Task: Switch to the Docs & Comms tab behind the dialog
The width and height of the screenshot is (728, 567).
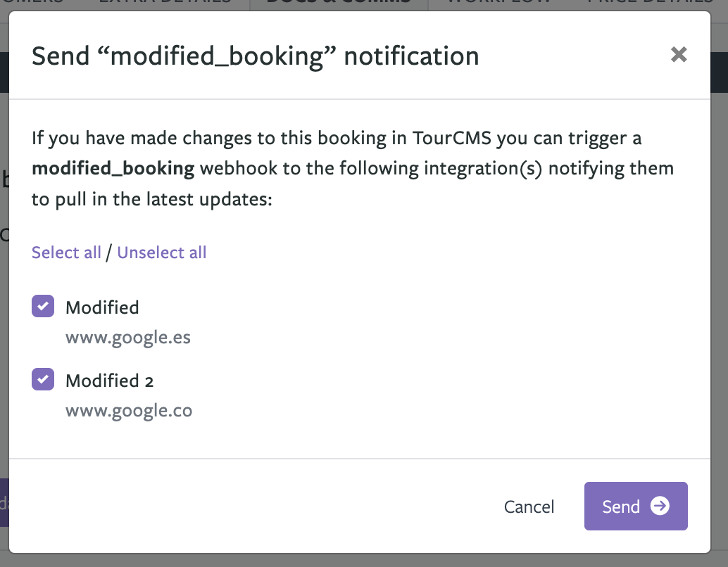Action: click(x=339, y=2)
